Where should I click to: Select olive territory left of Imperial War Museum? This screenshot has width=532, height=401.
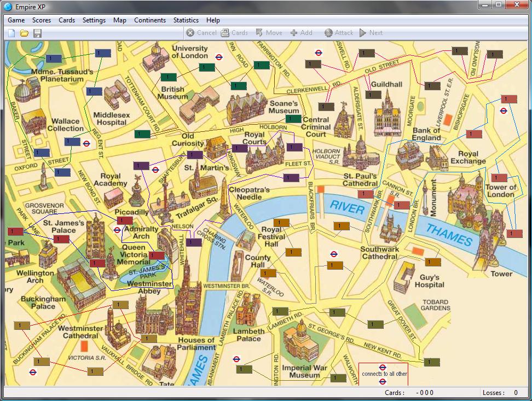click(244, 369)
